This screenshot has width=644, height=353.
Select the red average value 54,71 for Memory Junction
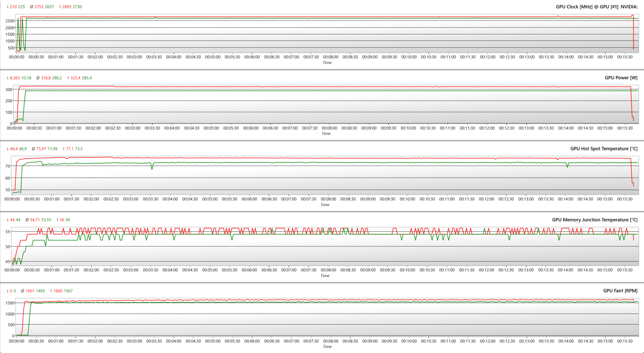click(35, 220)
